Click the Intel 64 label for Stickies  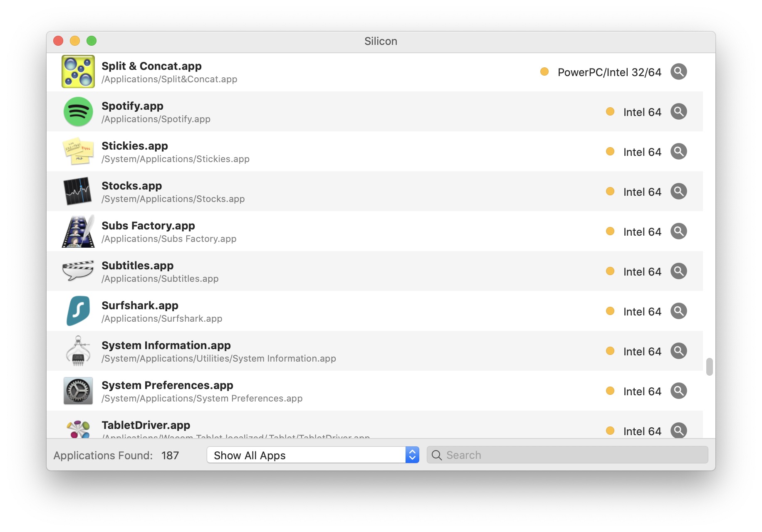coord(642,152)
